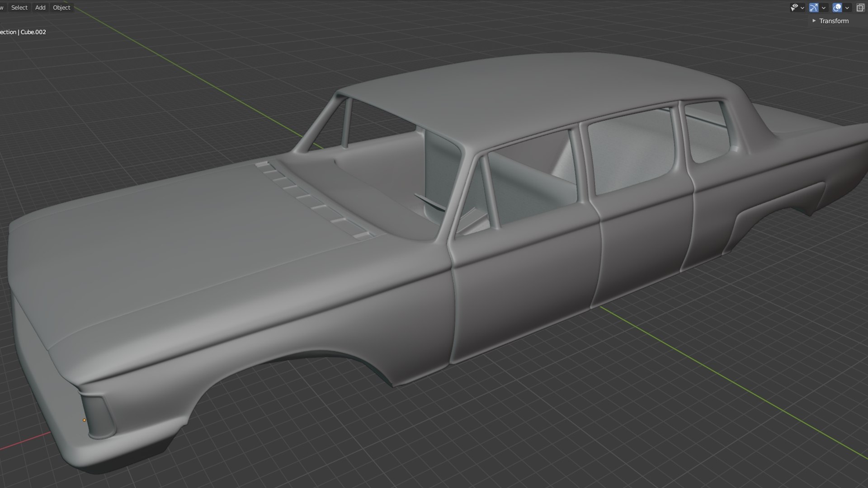Click the orange origin point of the car
This screenshot has width=868, height=488.
coord(85,420)
